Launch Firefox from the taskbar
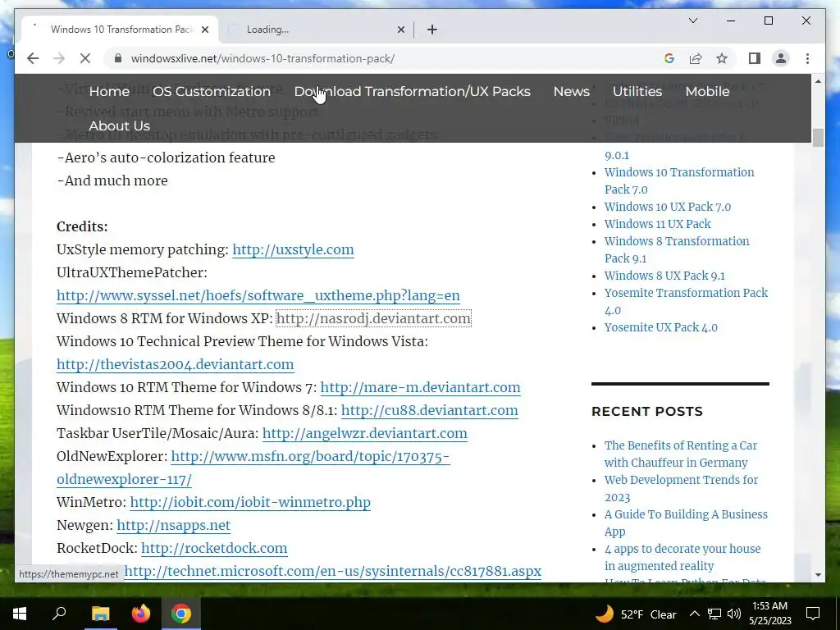This screenshot has height=630, width=840. (141, 614)
